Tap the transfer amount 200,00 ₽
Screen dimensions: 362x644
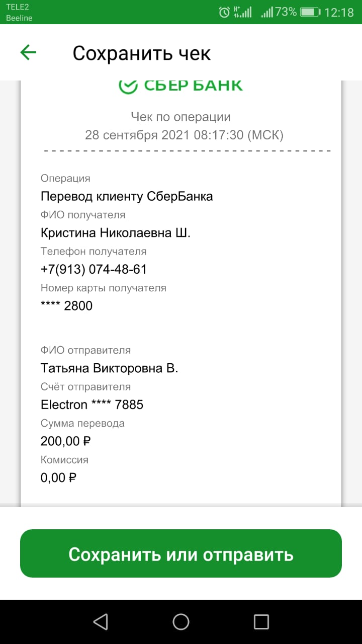coord(65,441)
